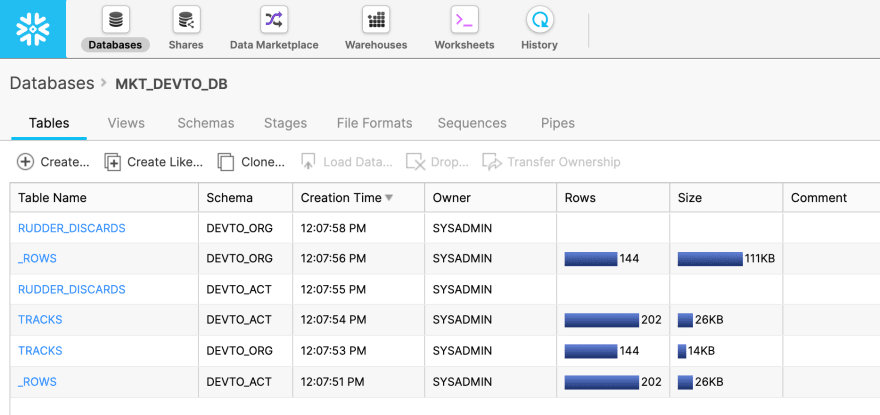
Task: Switch to the Views tab
Action: tap(126, 123)
